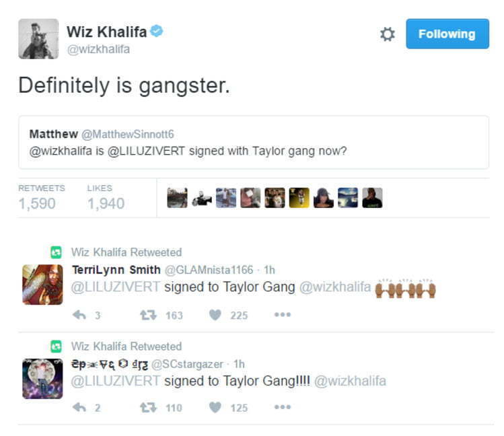Click TerriLynn Smith's avatar picture

click(42, 285)
